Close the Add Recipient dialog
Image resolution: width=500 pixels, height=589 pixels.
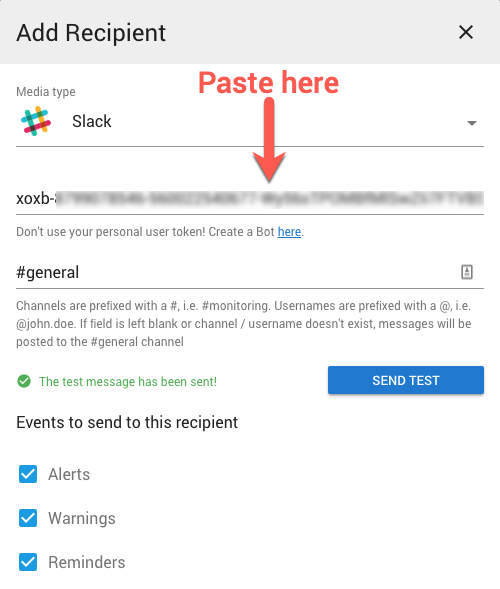(466, 32)
